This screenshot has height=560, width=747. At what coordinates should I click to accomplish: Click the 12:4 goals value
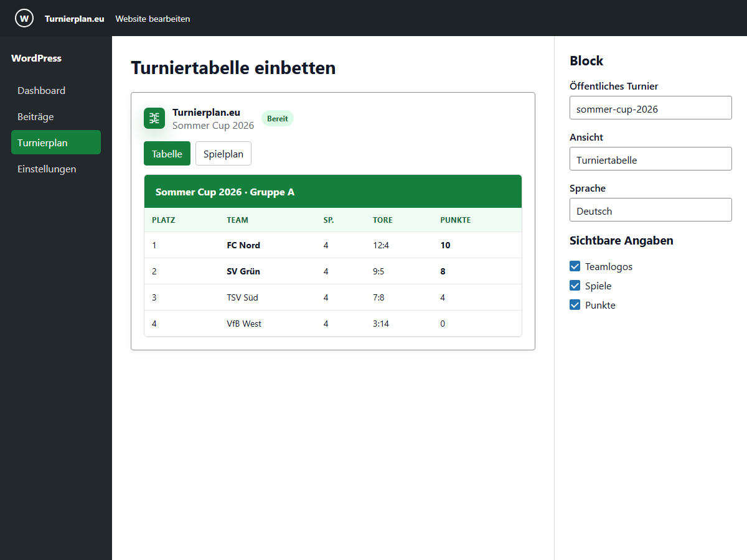pos(381,245)
